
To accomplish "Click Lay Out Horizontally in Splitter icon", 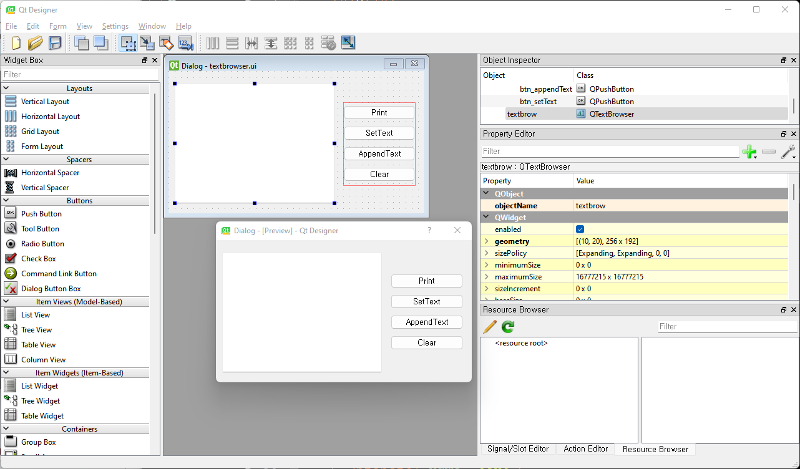I will (252, 43).
